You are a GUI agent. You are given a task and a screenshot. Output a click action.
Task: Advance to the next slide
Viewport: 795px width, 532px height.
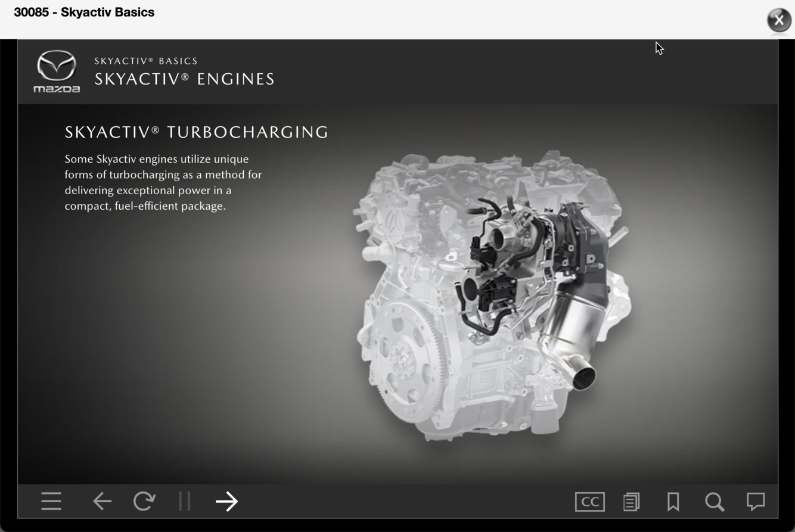point(226,501)
